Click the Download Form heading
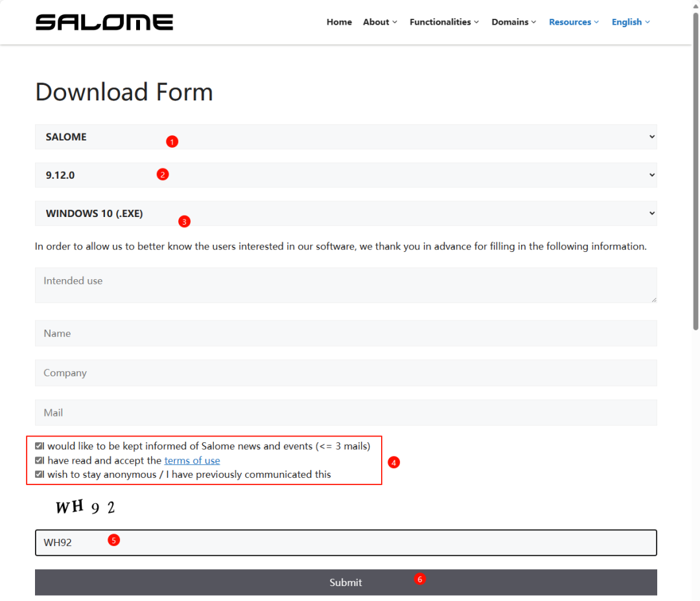This screenshot has width=700, height=601. (124, 92)
